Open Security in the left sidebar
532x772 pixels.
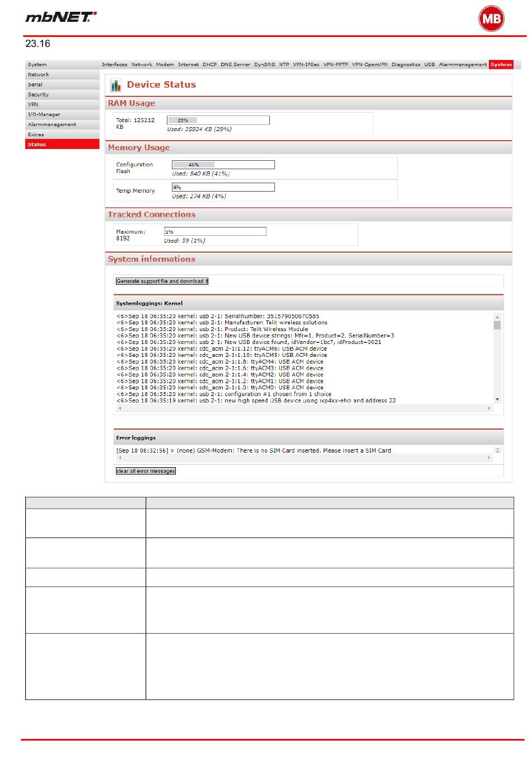coord(62,95)
